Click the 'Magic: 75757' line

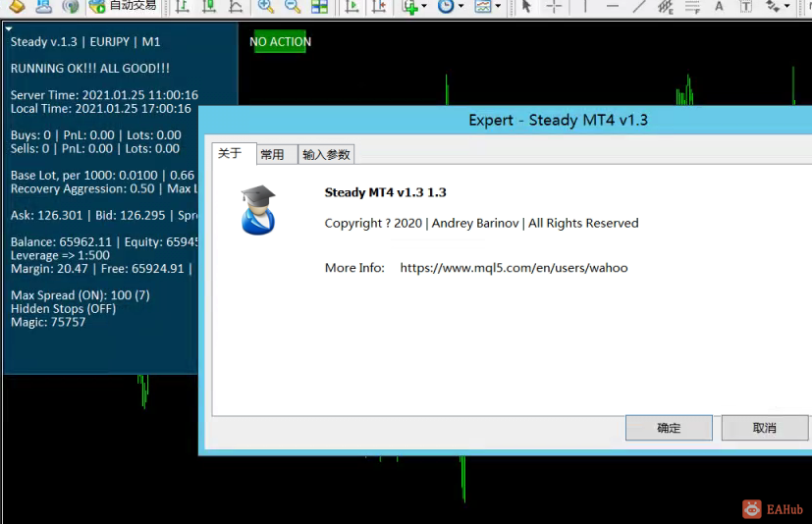click(x=48, y=322)
